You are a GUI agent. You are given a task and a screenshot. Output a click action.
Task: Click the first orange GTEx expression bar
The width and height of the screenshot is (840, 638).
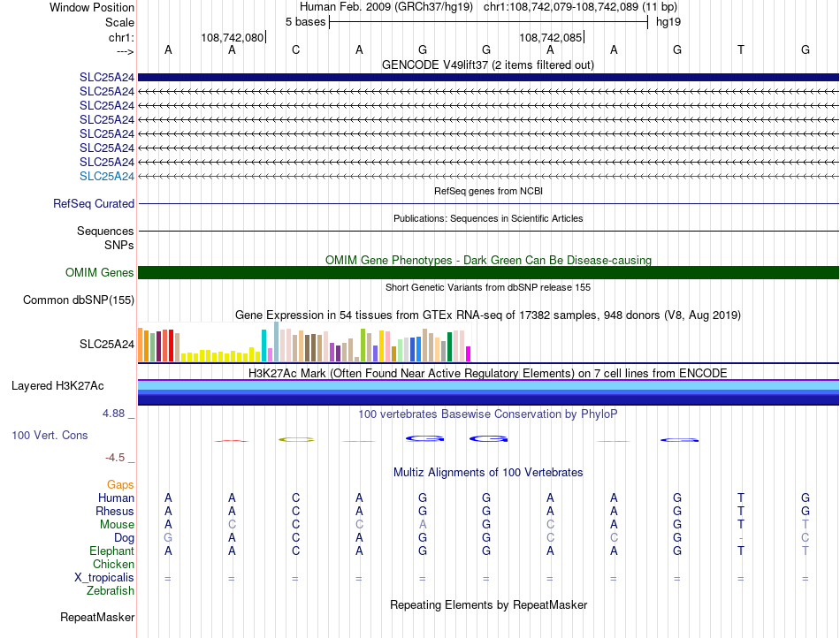point(141,345)
